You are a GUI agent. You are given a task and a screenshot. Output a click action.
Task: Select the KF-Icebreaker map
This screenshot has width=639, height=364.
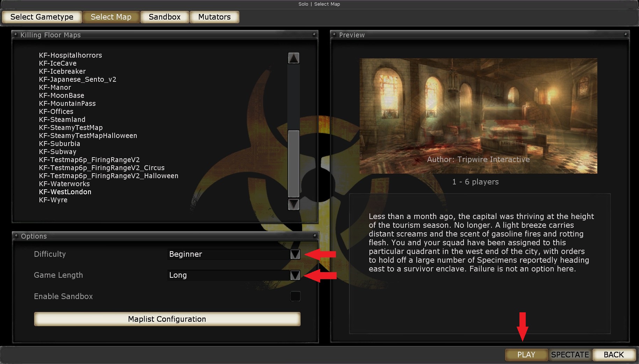[62, 71]
